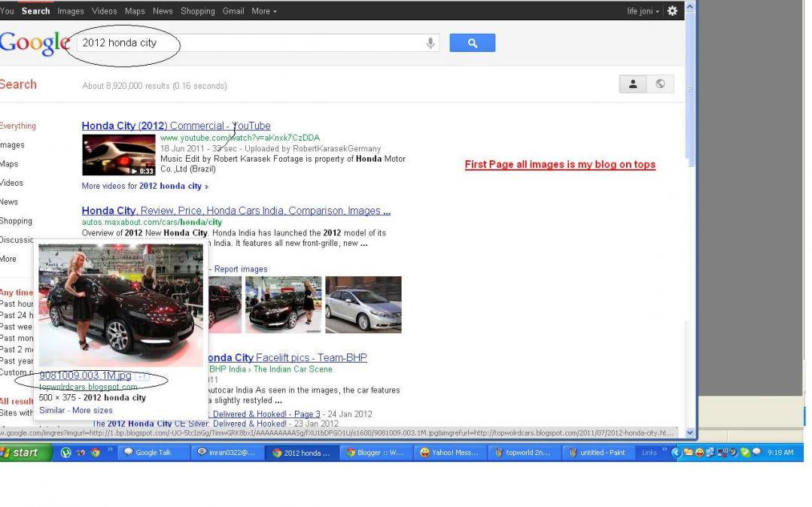Show personal results with the person icon

[633, 84]
